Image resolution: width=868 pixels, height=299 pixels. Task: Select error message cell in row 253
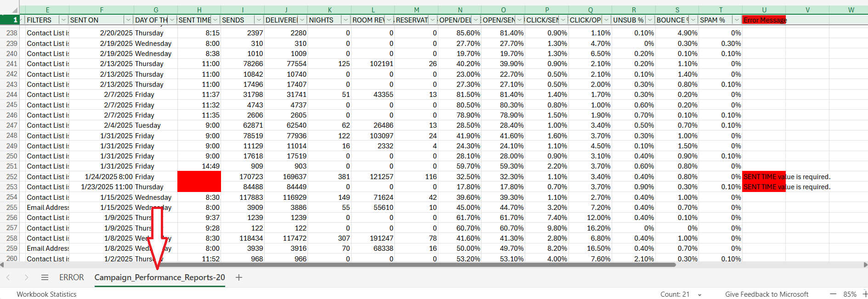click(764, 186)
